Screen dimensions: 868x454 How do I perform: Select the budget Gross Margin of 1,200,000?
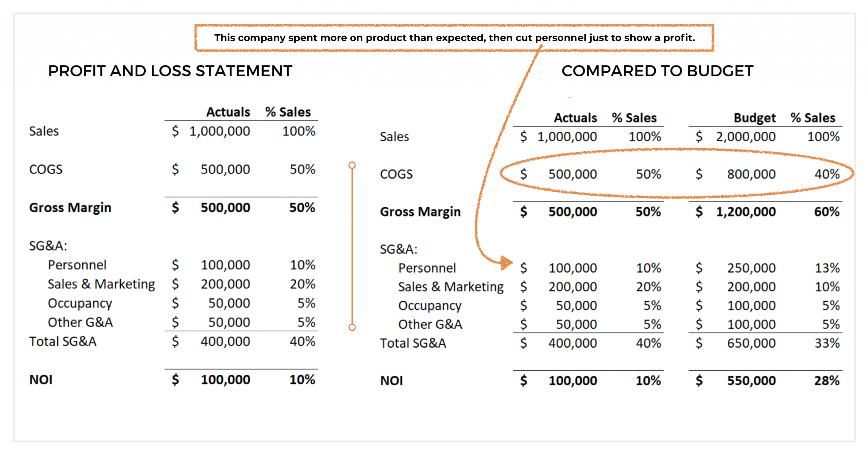coord(746,212)
